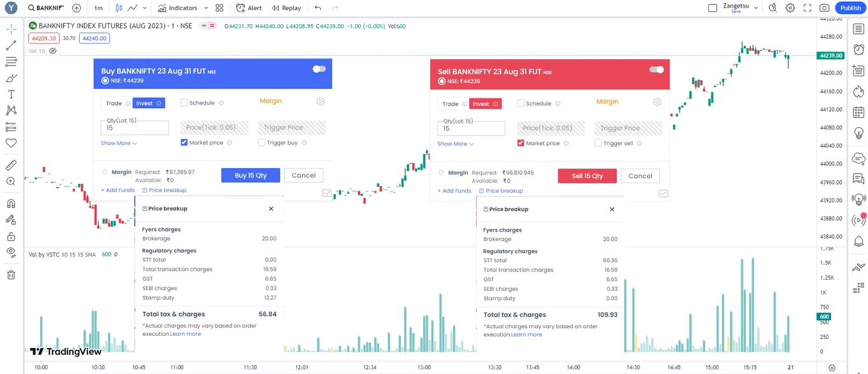Start bar Replay mode
This screenshot has height=374, width=868.
pyautogui.click(x=286, y=8)
